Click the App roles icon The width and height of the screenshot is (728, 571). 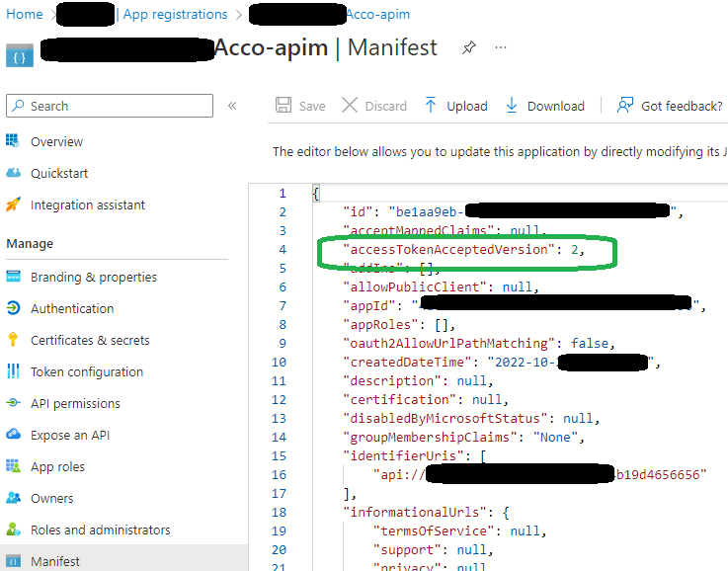[x=13, y=465]
